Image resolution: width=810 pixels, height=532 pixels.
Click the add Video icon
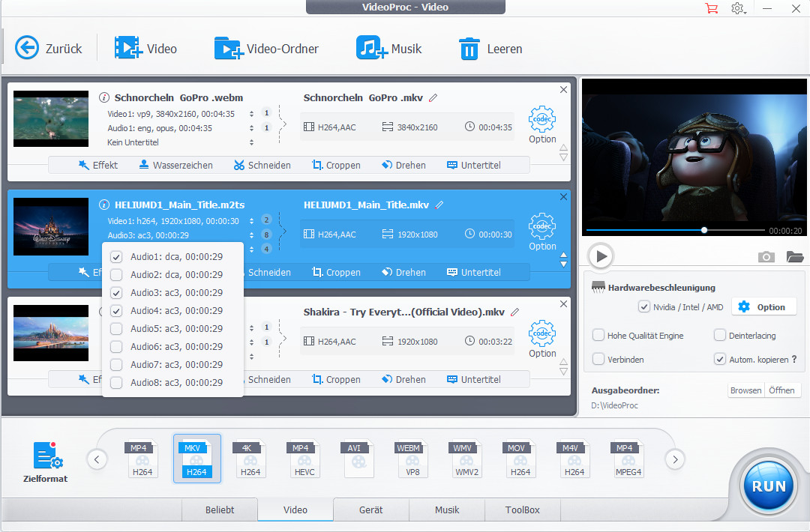[x=128, y=49]
